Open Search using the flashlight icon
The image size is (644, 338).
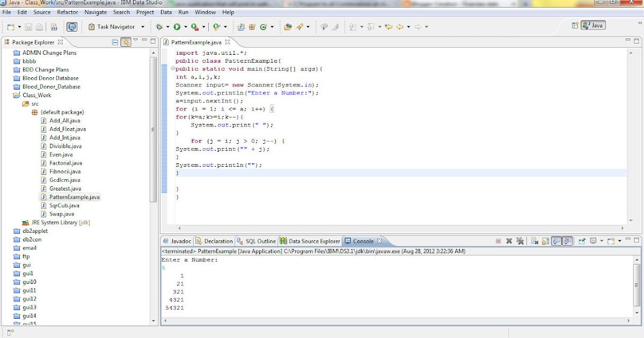[298, 26]
